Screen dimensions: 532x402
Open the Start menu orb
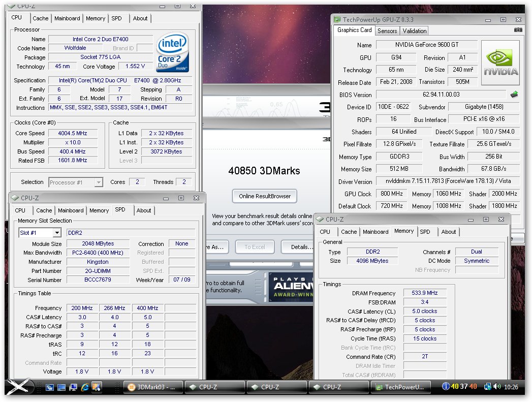tap(19, 387)
